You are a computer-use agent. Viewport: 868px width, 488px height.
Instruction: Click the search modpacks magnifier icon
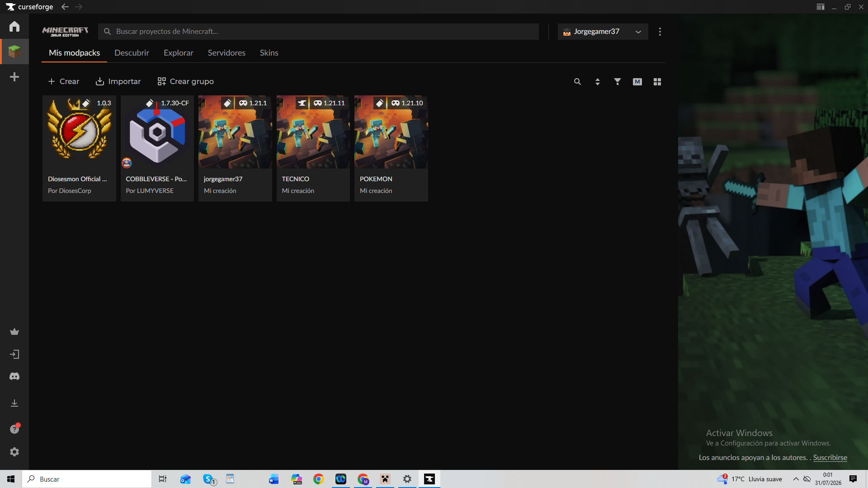tap(577, 82)
